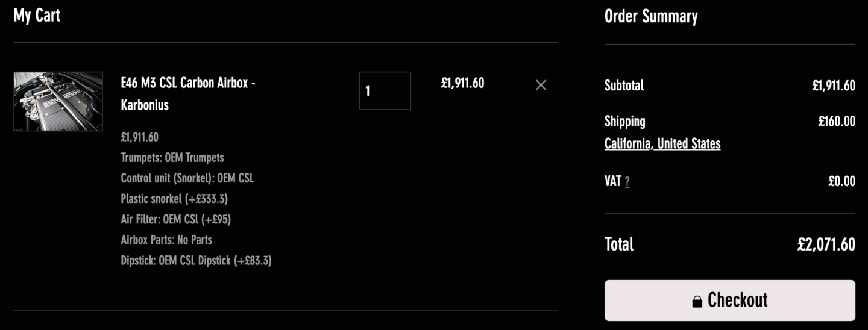Click the Air Filter: OEM CSL (+£95) line
868x330 pixels.
[176, 219]
